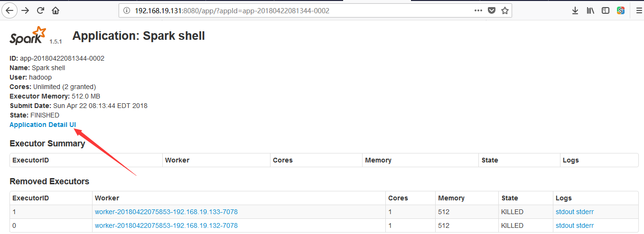Open worker link for 192.168.19.133
This screenshot has height=234, width=644.
[x=166, y=212]
